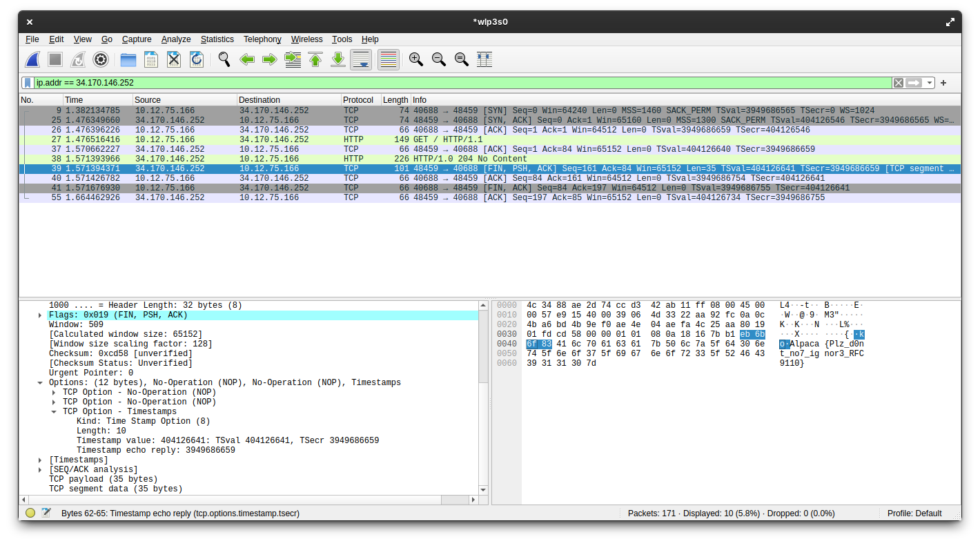980x548 pixels.
Task: Open capture options settings
Action: tap(101, 59)
